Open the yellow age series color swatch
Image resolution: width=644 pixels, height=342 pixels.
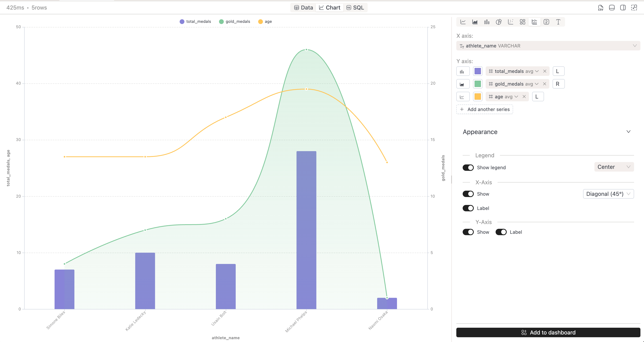(478, 97)
